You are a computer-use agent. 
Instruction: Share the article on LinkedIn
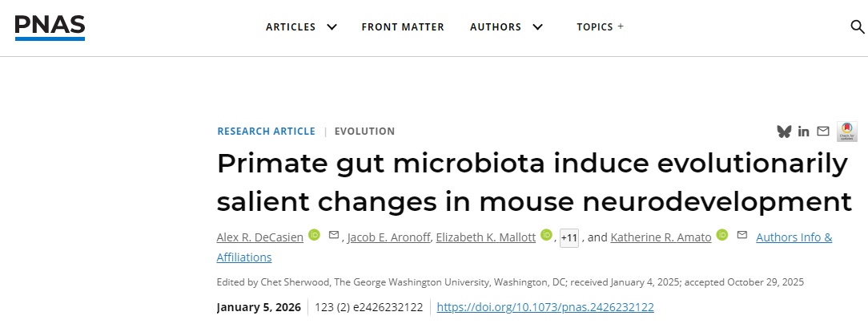[803, 132]
